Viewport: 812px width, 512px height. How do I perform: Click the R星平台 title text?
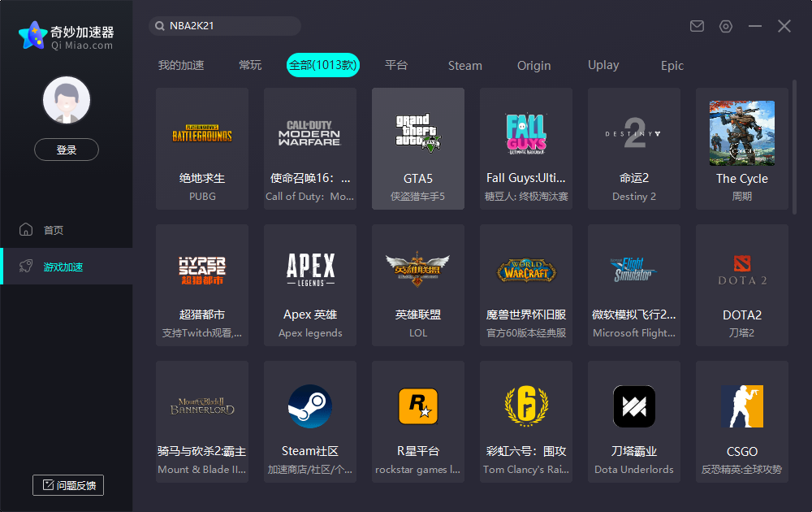point(418,451)
